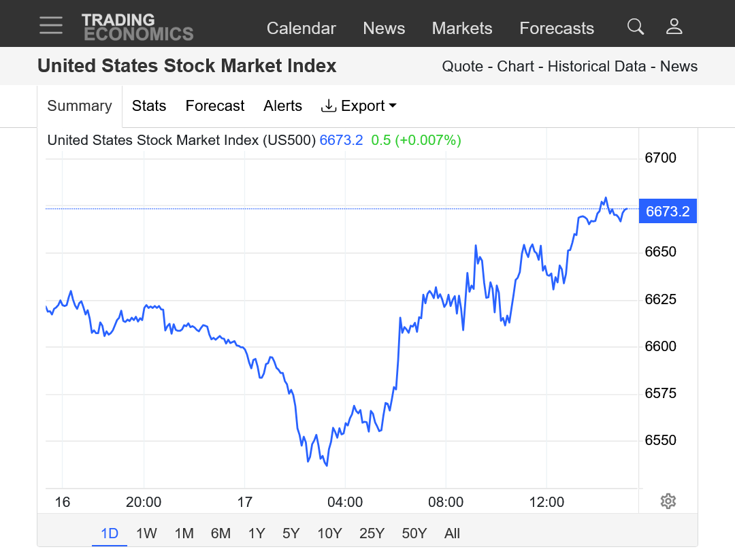Click the Trading Economics logo
The height and width of the screenshot is (560, 735).
point(137,27)
